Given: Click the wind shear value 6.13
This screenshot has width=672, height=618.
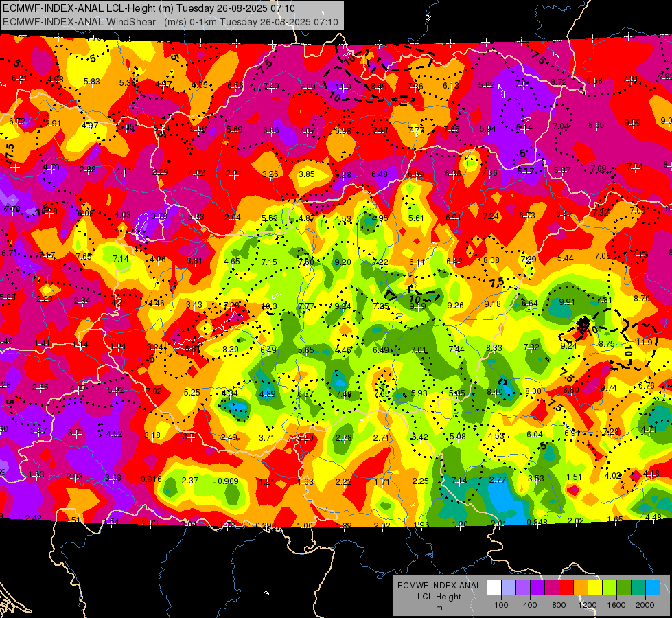Looking at the screenshot, I should [451, 86].
